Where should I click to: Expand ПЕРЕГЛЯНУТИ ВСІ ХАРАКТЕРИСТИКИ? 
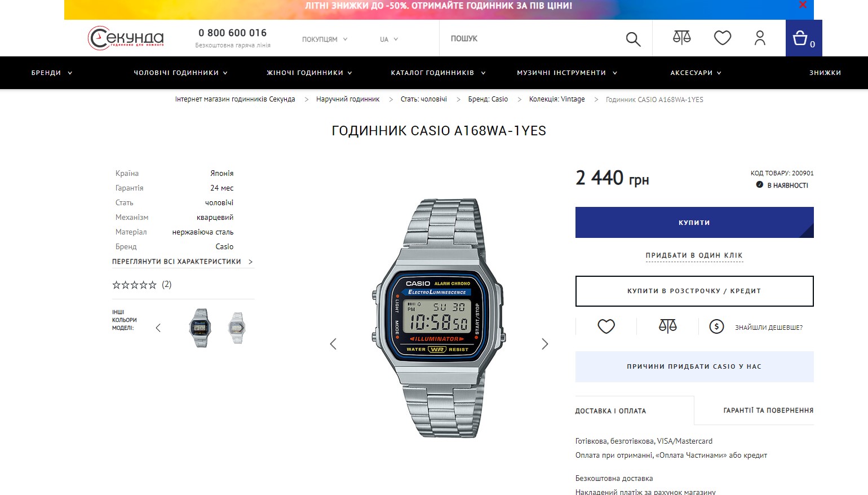(183, 262)
